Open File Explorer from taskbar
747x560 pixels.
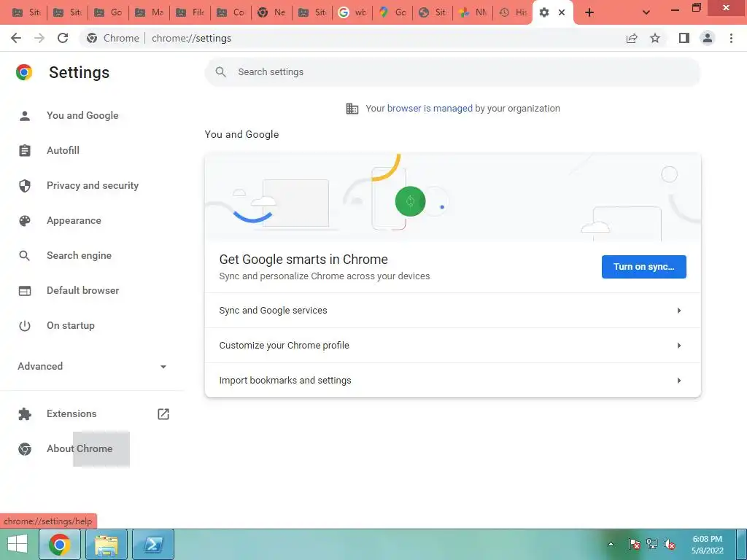(x=107, y=544)
